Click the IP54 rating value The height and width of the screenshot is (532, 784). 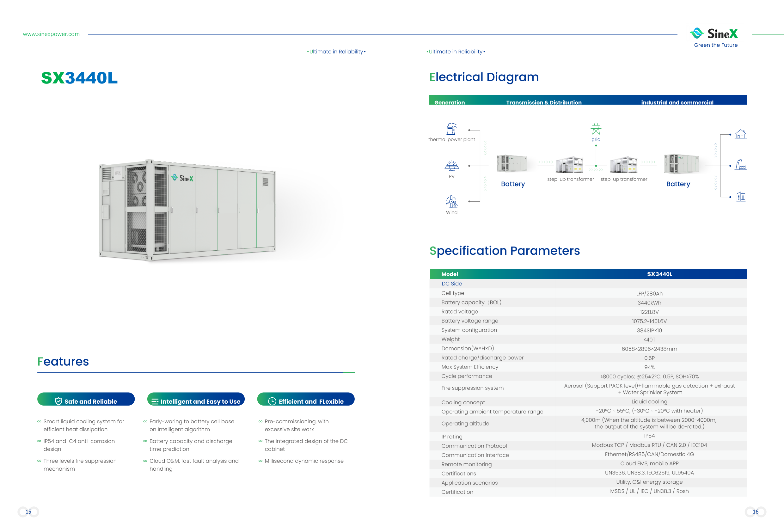click(649, 436)
